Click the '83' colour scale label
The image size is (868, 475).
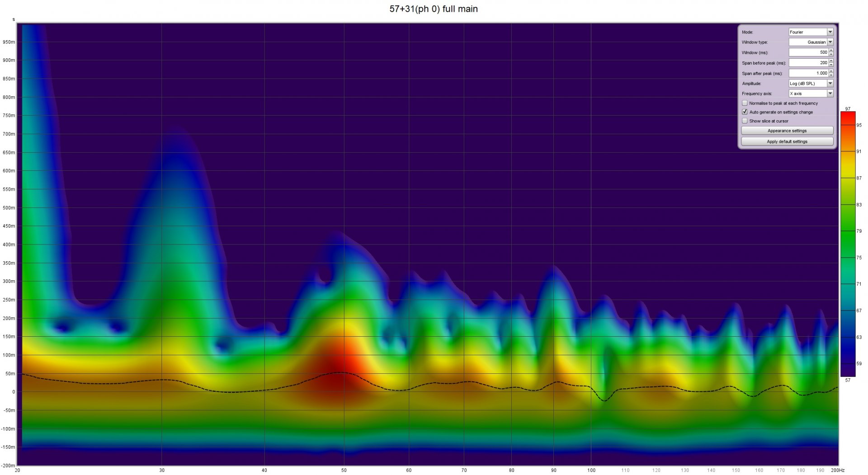(859, 205)
